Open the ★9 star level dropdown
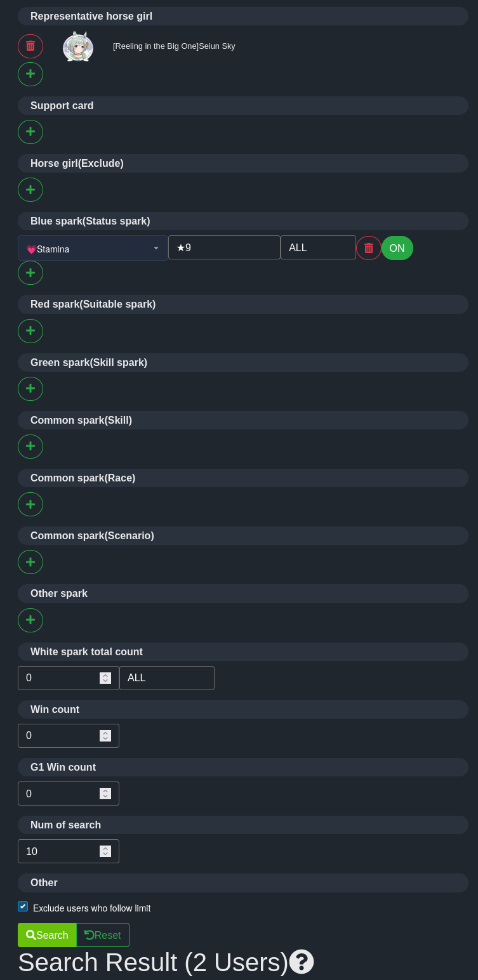The image size is (478, 980). pos(224,247)
